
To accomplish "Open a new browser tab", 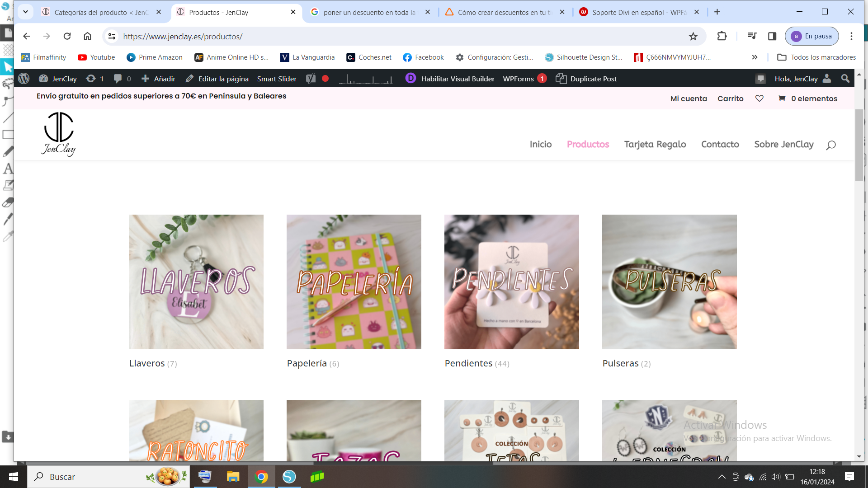I will tap(717, 12).
